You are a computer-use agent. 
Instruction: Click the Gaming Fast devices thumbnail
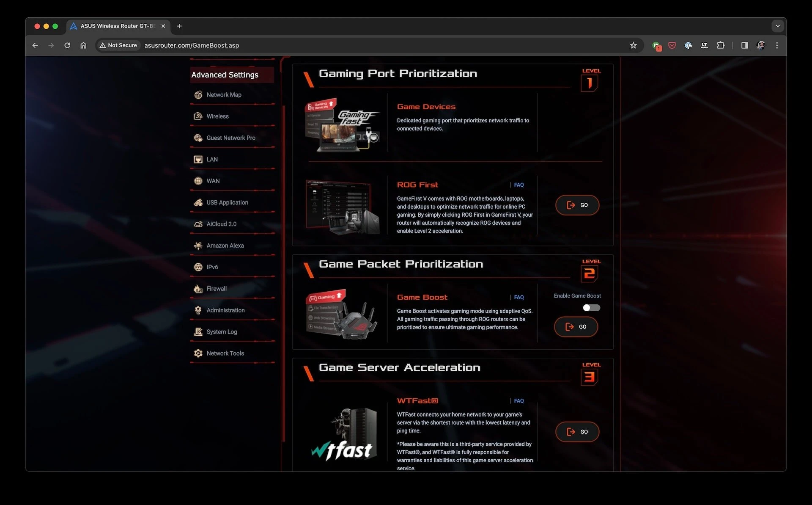pyautogui.click(x=343, y=125)
